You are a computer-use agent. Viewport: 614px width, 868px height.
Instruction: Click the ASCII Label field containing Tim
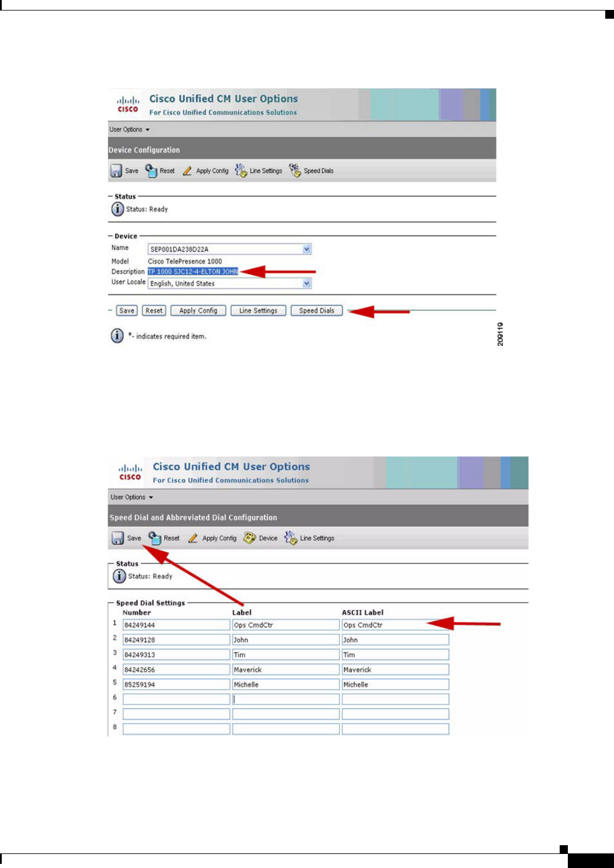(x=396, y=655)
